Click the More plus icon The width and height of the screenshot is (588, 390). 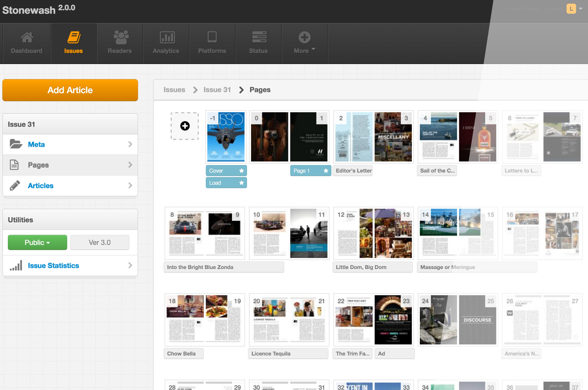[x=305, y=37]
